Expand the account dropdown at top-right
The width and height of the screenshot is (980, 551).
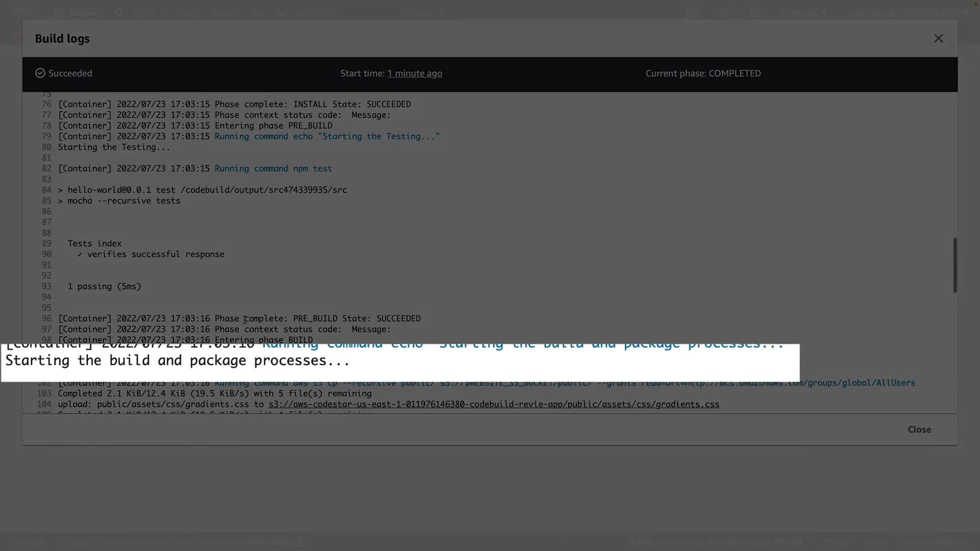pos(909,13)
